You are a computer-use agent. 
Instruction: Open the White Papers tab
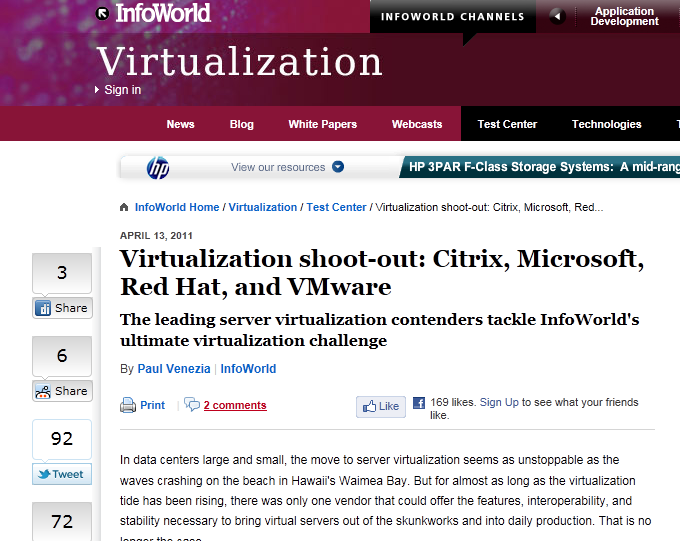[323, 124]
